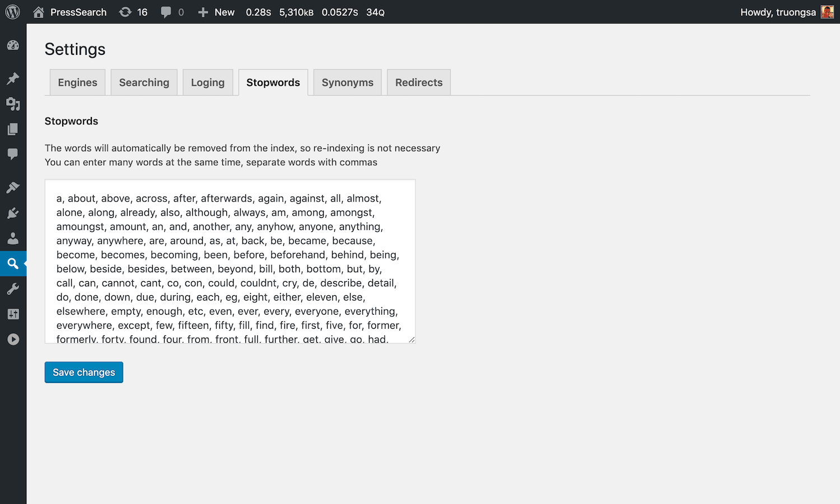Click the 0.28s query monitor stat

[x=258, y=12]
